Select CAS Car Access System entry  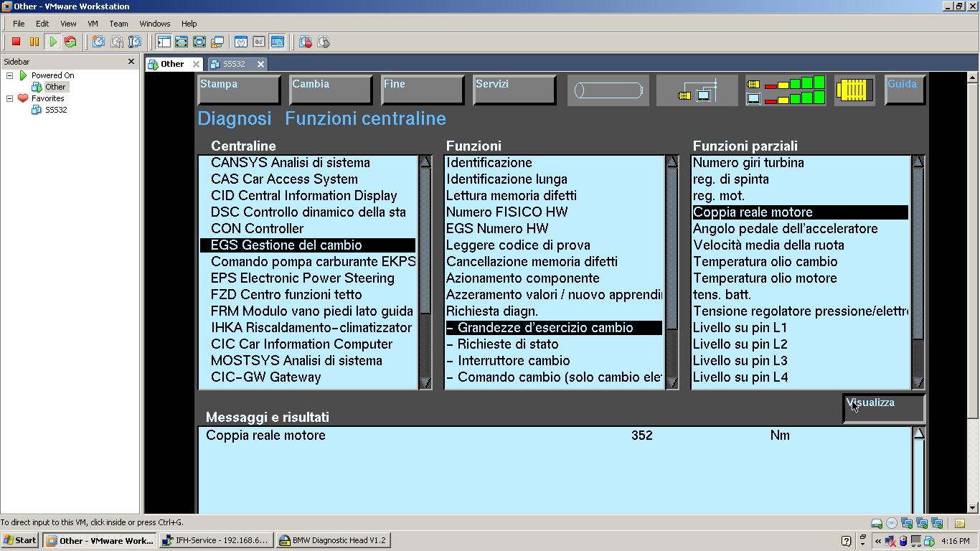[308, 179]
